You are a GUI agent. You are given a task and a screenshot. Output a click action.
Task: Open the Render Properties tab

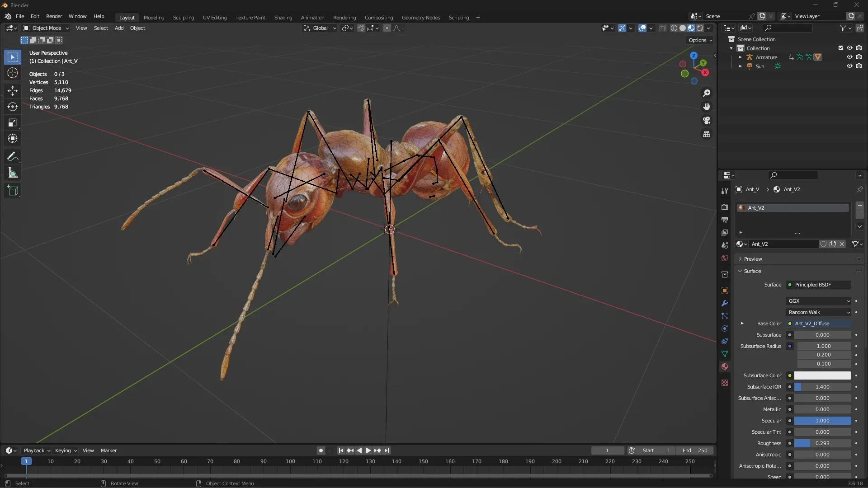point(725,207)
